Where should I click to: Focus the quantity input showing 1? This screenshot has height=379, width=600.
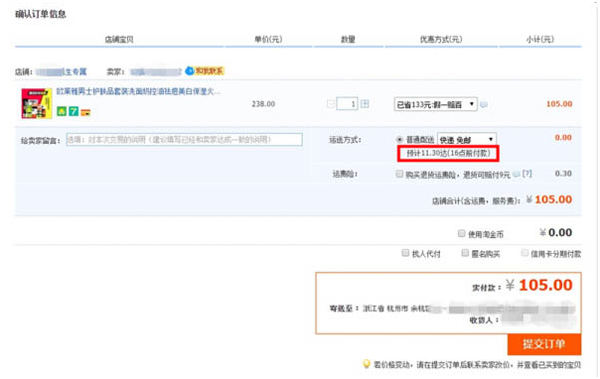[x=347, y=104]
